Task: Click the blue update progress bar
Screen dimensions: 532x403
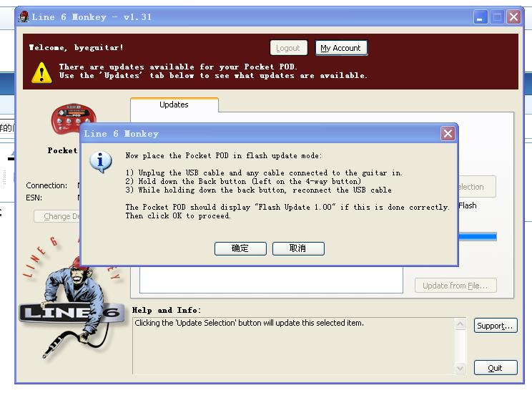Action: pyautogui.click(x=476, y=236)
